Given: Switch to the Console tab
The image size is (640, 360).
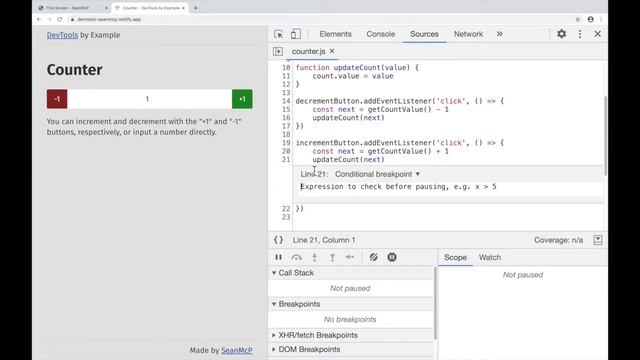Looking at the screenshot, I should (380, 34).
